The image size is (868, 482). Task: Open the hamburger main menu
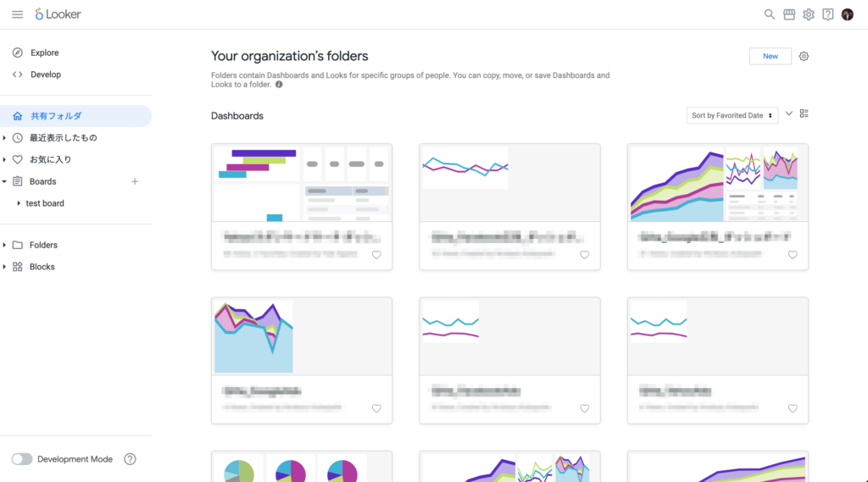(17, 14)
